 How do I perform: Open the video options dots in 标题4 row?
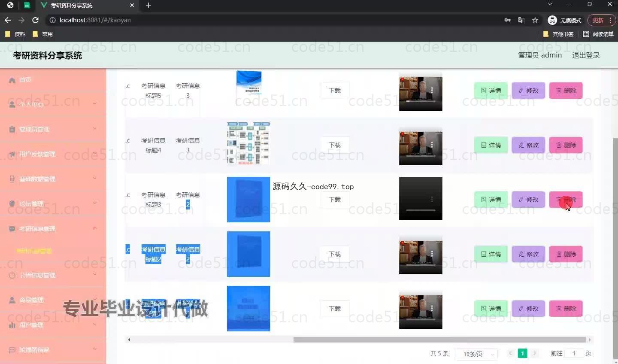(432, 145)
